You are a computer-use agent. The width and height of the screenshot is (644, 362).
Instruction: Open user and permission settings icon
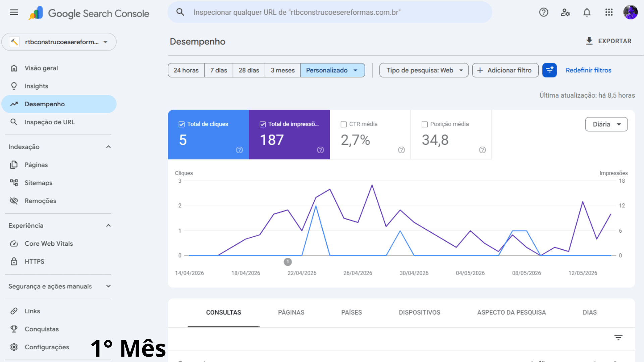coord(565,12)
